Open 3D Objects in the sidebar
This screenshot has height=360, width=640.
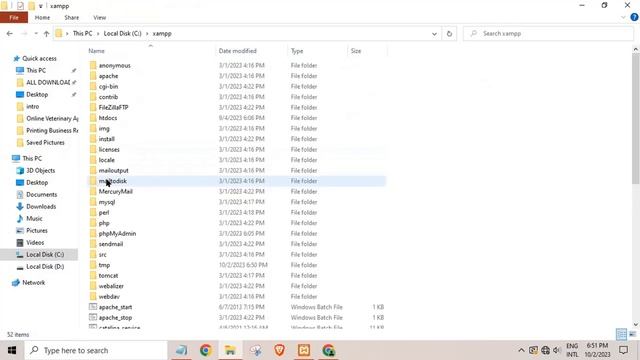pos(40,171)
